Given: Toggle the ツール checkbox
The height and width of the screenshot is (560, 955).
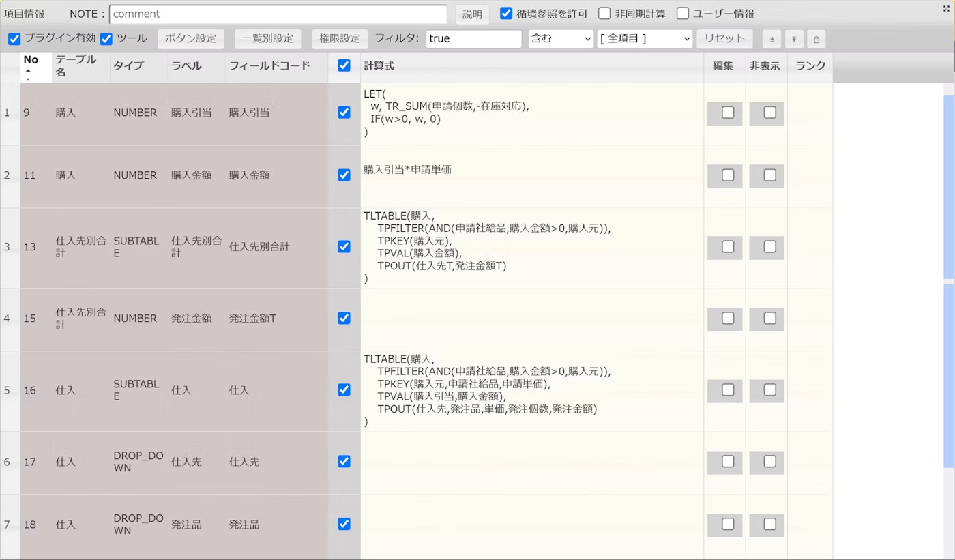Looking at the screenshot, I should pyautogui.click(x=106, y=39).
